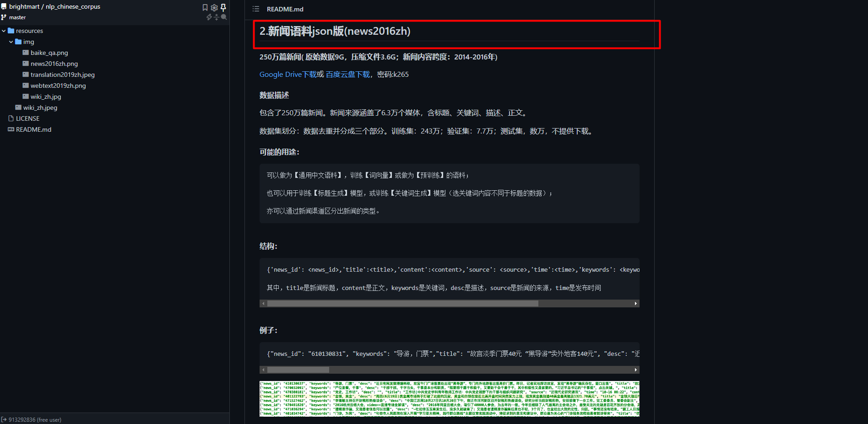Click the structure code block scrollbar thumb
The height and width of the screenshot is (424, 868).
tap(403, 304)
